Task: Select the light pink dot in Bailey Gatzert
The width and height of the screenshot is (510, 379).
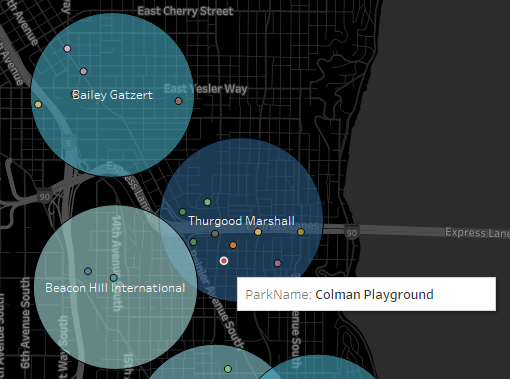Action: click(x=67, y=49)
